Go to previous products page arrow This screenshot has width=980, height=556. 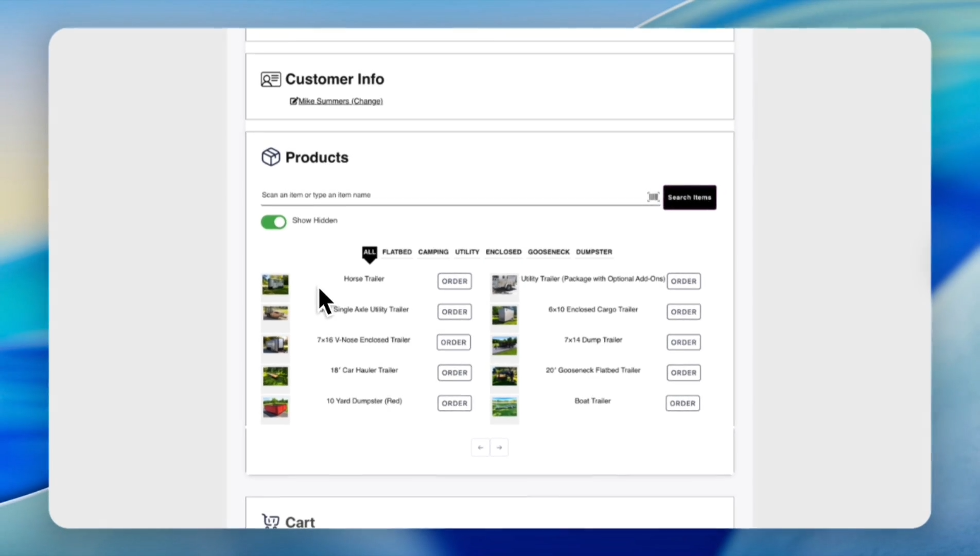coord(480,447)
